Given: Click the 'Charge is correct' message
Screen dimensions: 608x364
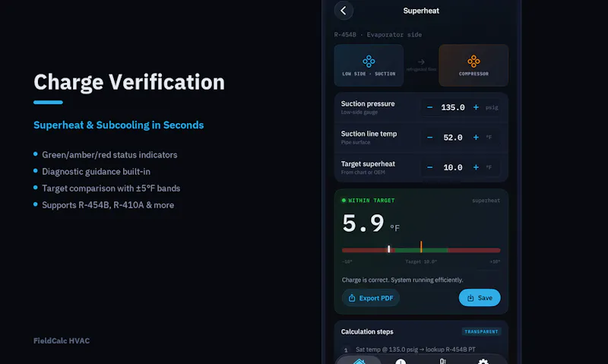Looking at the screenshot, I should 403,280.
